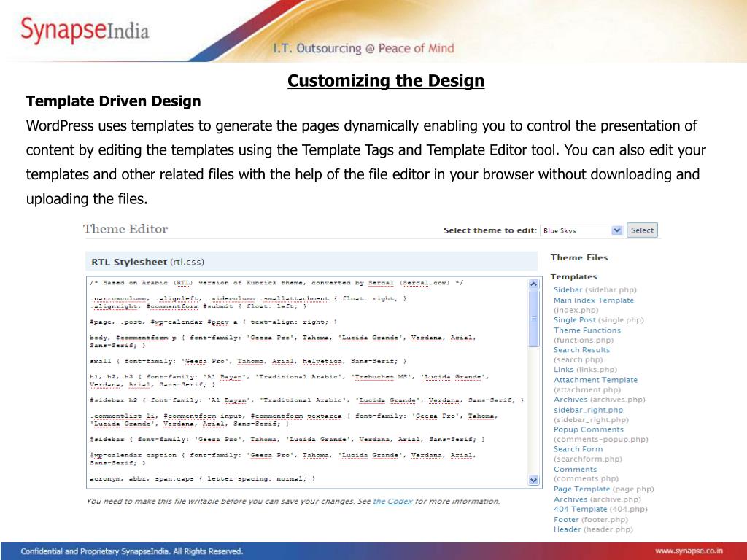Click the Confidential and Proprietary footer notice

pos(131,551)
